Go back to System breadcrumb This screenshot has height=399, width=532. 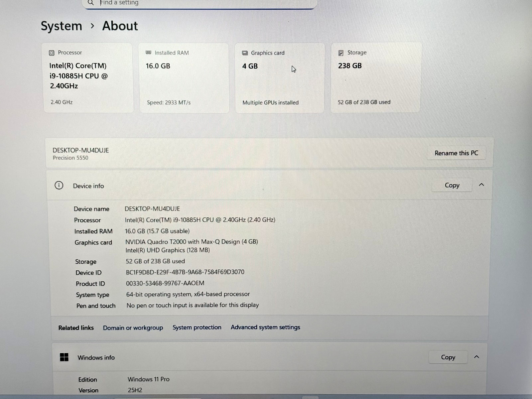[62, 26]
